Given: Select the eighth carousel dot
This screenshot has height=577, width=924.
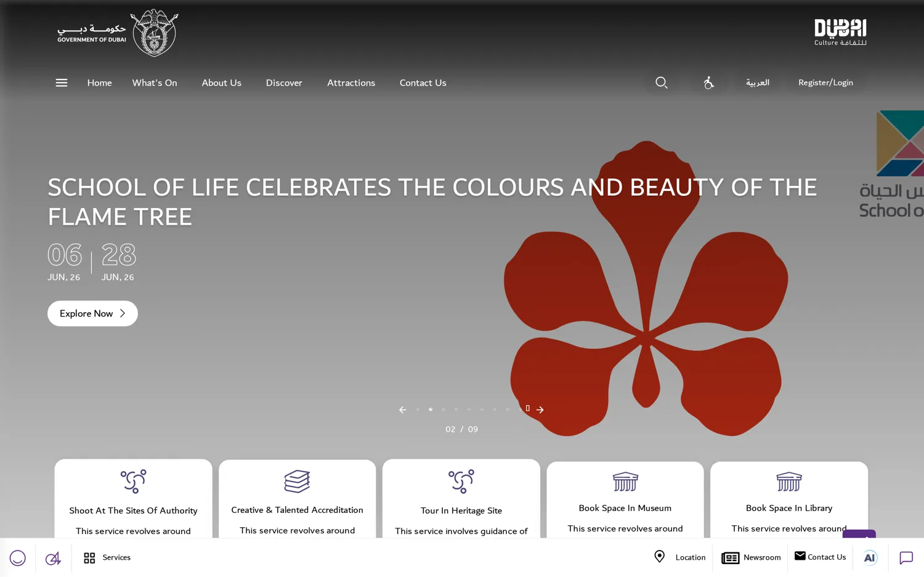Looking at the screenshot, I should (x=508, y=410).
